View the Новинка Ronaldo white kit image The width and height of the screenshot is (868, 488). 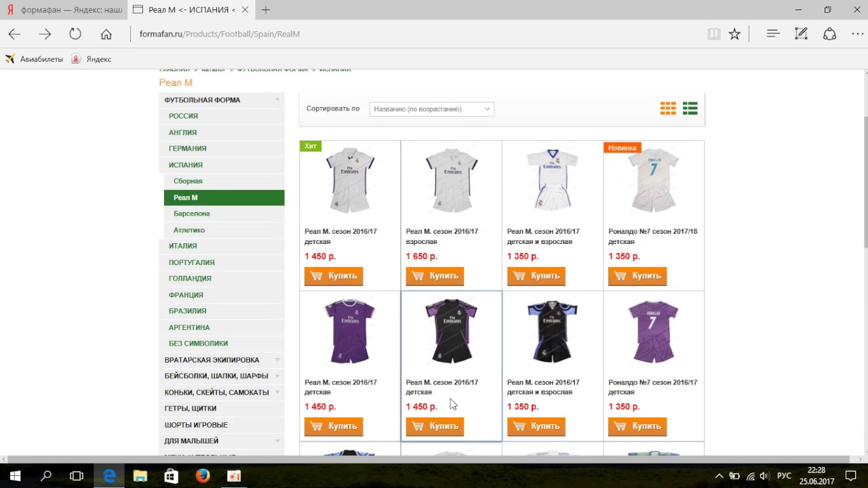[x=653, y=180]
